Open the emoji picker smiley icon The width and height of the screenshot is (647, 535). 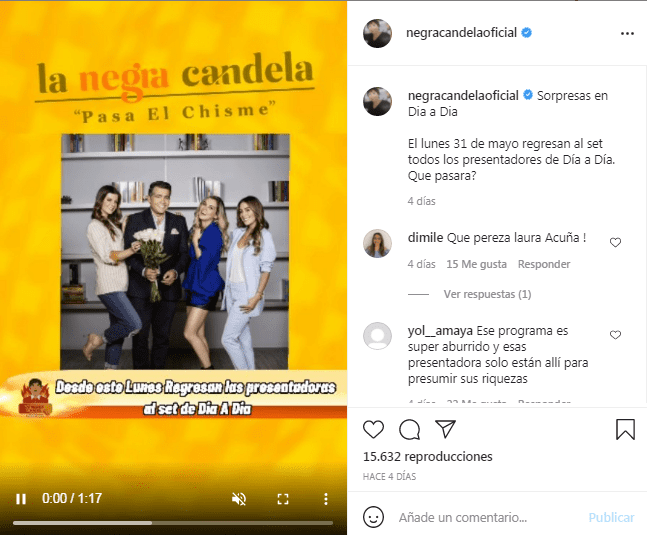[373, 517]
